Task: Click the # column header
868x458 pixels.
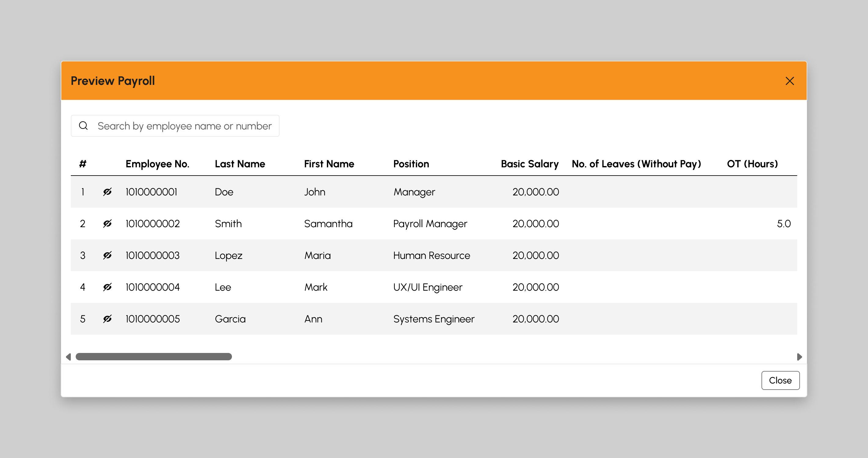Action: tap(82, 164)
